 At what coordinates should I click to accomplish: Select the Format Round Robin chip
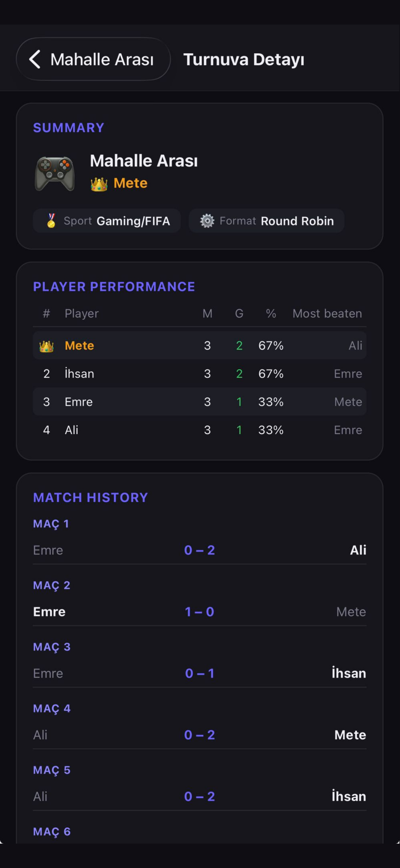(x=266, y=221)
